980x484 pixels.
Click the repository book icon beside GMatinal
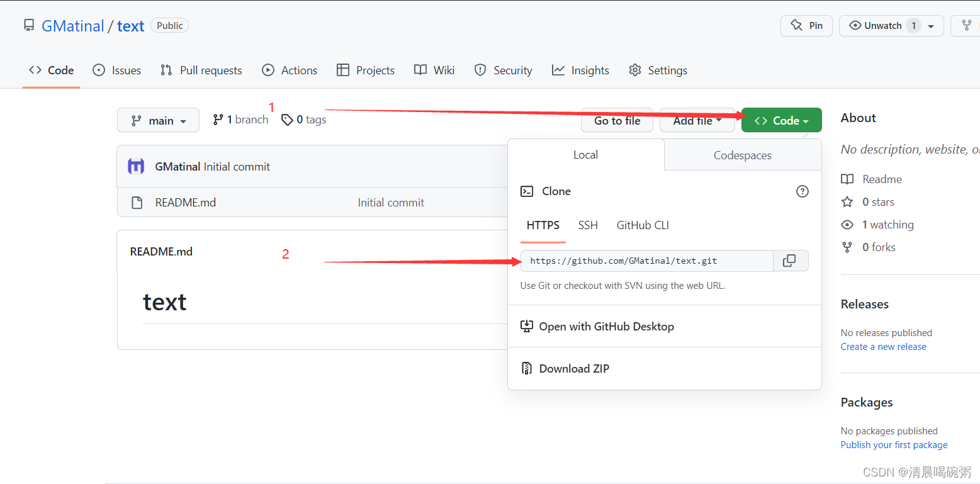28,25
